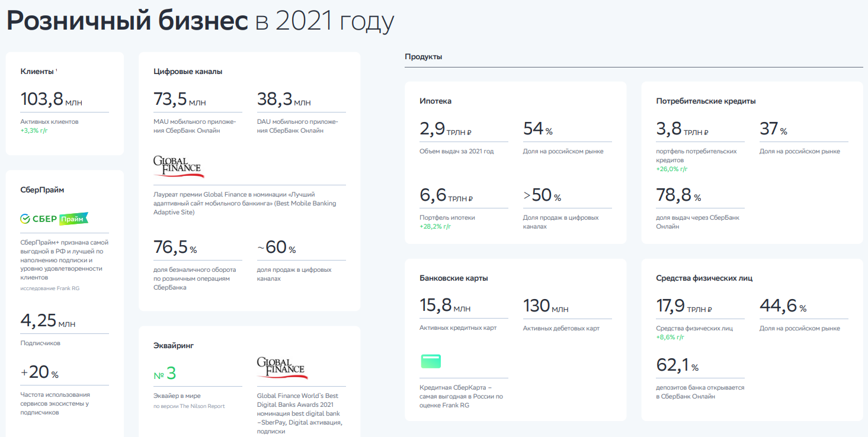Select the "+20 %" figure
This screenshot has height=437, width=868.
click(x=40, y=372)
